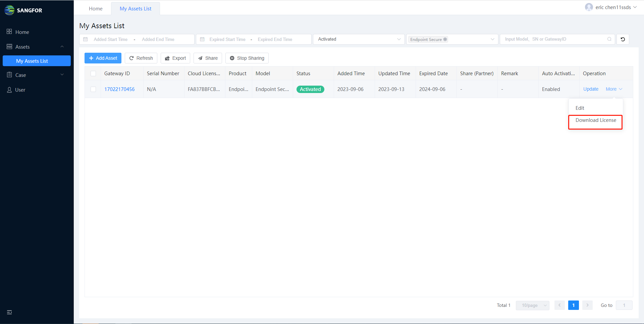This screenshot has height=324, width=644.
Task: Click the search magnifier icon
Action: (x=609, y=39)
